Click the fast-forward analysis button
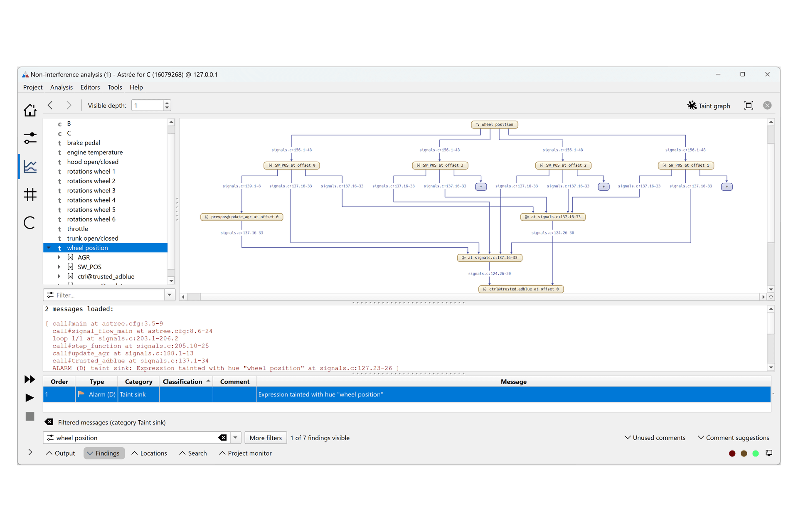The image size is (798, 532). pyautogui.click(x=30, y=379)
